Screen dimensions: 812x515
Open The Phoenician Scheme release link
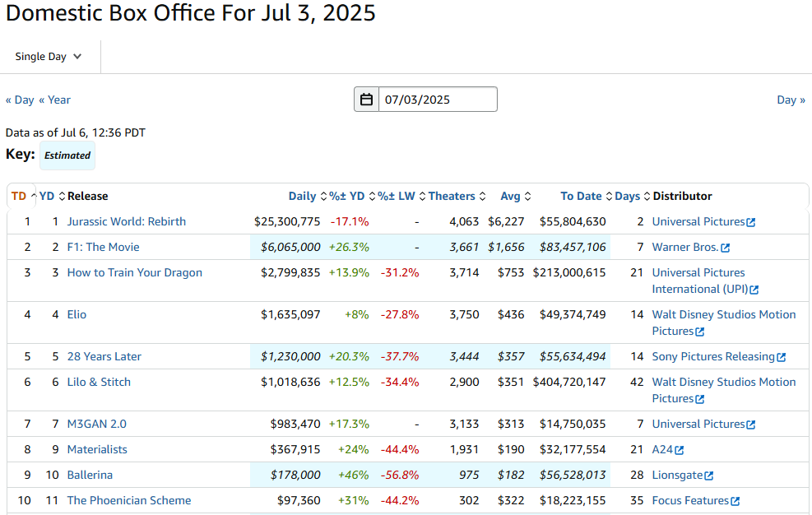pos(129,500)
